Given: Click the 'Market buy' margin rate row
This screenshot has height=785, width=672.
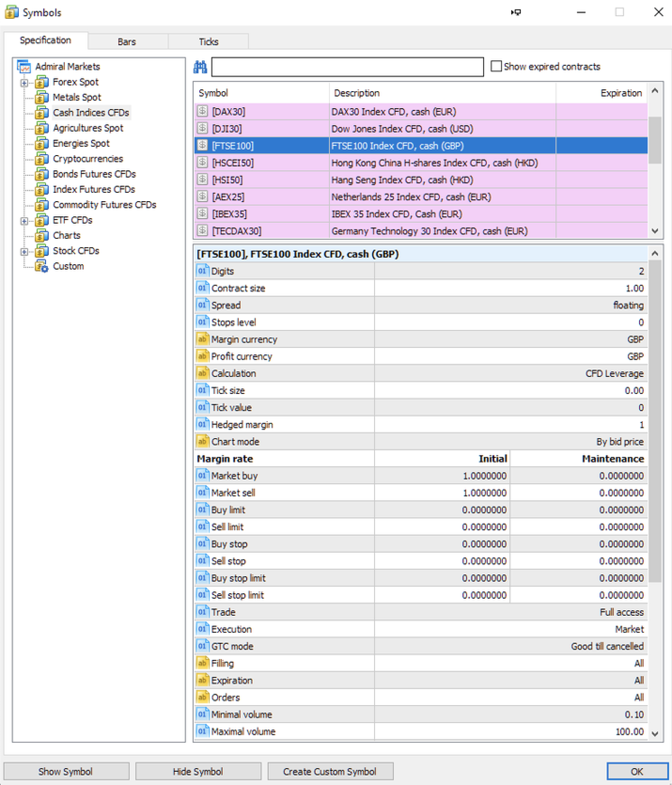Looking at the screenshot, I should click(x=421, y=476).
